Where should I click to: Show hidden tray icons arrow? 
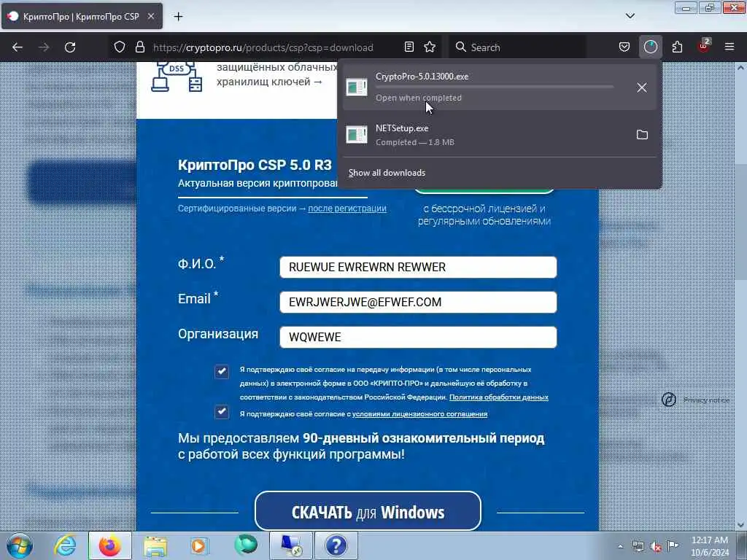pyautogui.click(x=620, y=547)
